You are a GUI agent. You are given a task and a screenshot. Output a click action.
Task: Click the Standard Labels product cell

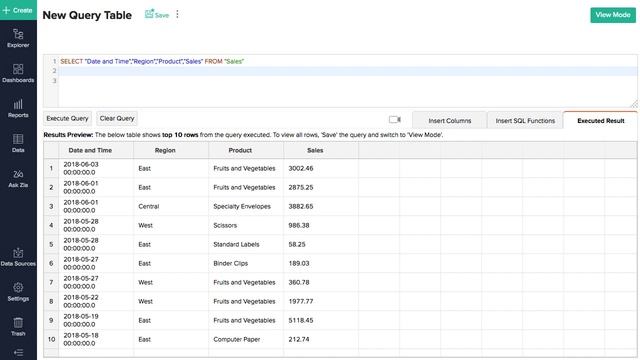246,244
